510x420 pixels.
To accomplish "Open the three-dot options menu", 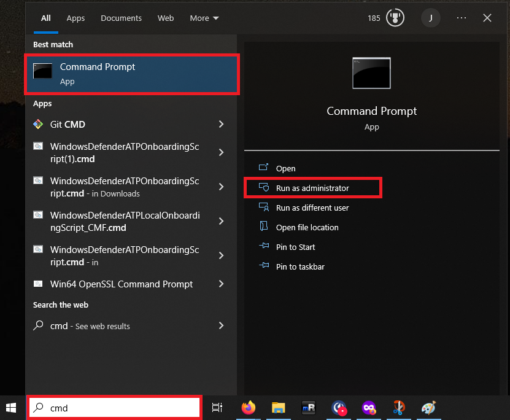I will click(x=462, y=18).
